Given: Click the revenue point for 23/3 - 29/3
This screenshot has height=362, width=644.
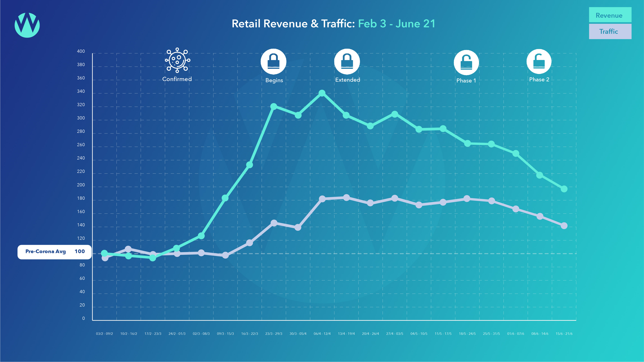Looking at the screenshot, I should pyautogui.click(x=274, y=106).
